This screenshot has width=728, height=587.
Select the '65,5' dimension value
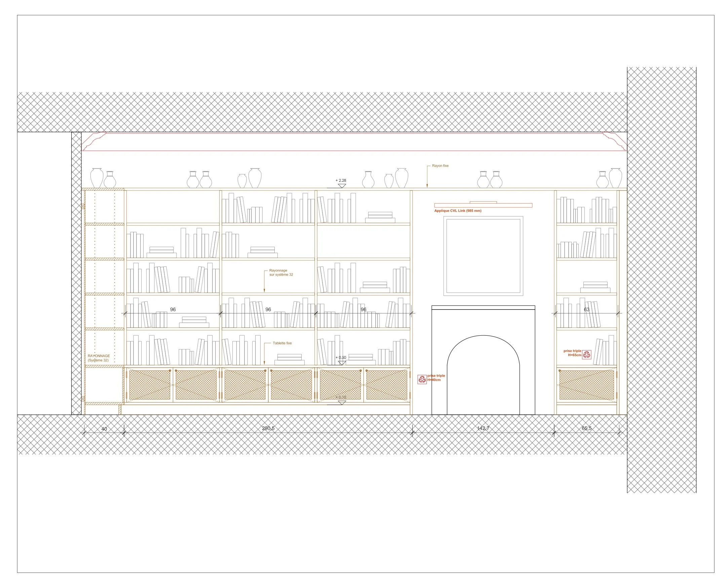point(586,428)
